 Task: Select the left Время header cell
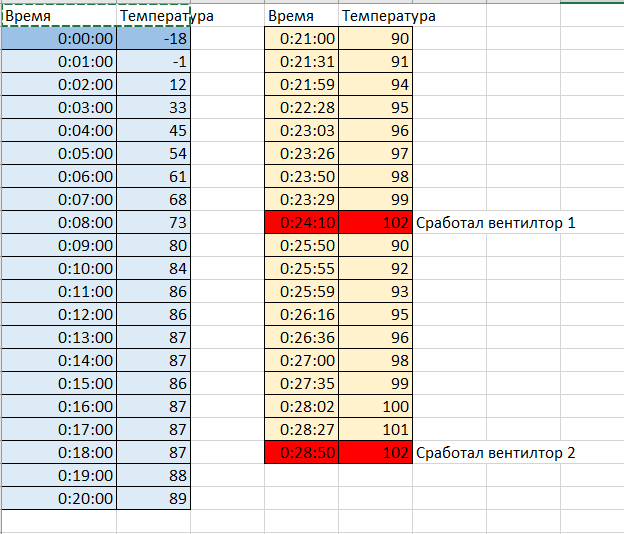(58, 16)
